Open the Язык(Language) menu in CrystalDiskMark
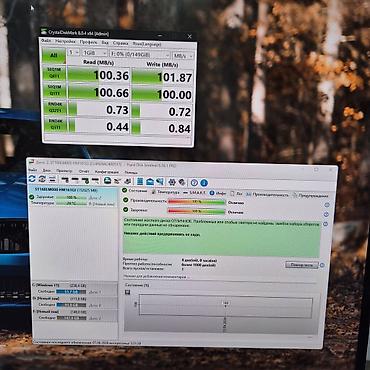This screenshot has width=370, height=370. tap(147, 44)
